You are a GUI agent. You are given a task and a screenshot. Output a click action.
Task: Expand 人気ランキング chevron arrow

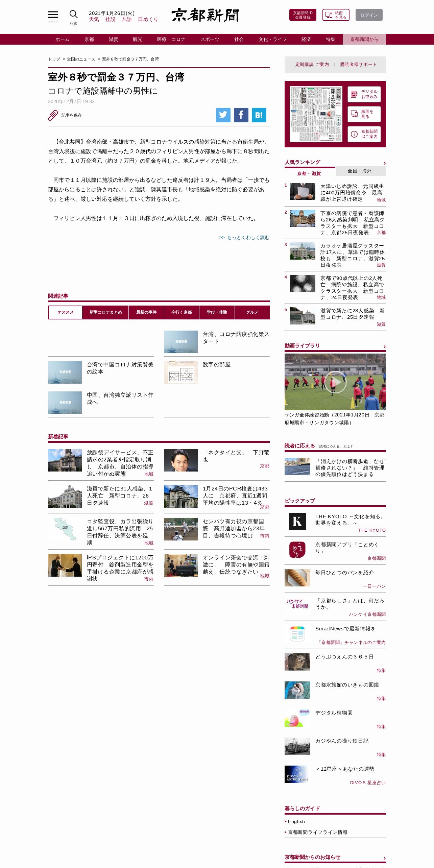(384, 163)
